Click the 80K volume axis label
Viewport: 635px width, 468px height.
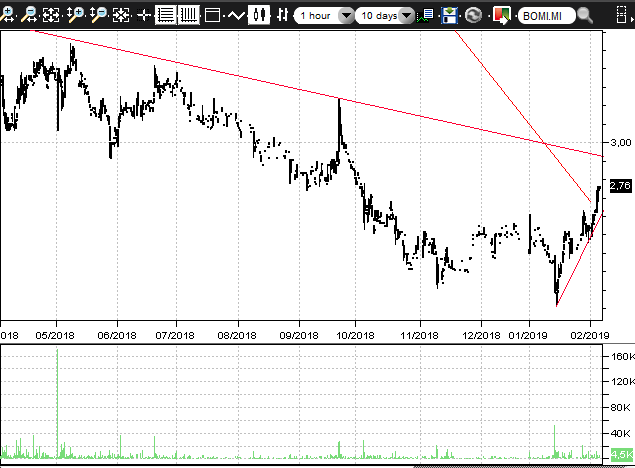click(x=620, y=407)
